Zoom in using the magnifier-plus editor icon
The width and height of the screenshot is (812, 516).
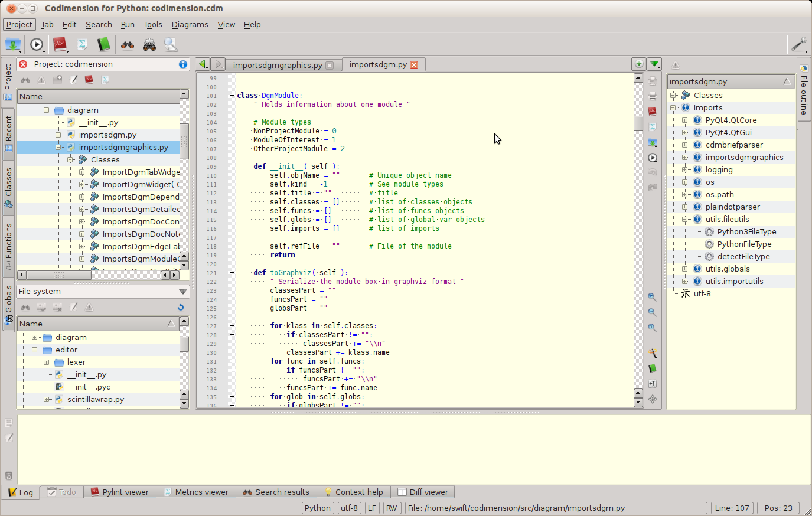(x=652, y=297)
